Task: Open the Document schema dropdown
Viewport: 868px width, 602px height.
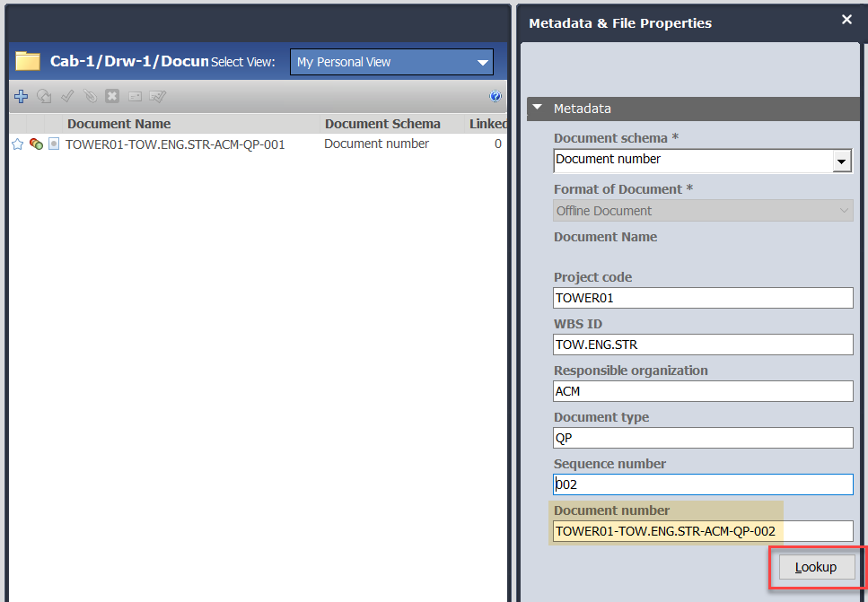Action: 841,160
